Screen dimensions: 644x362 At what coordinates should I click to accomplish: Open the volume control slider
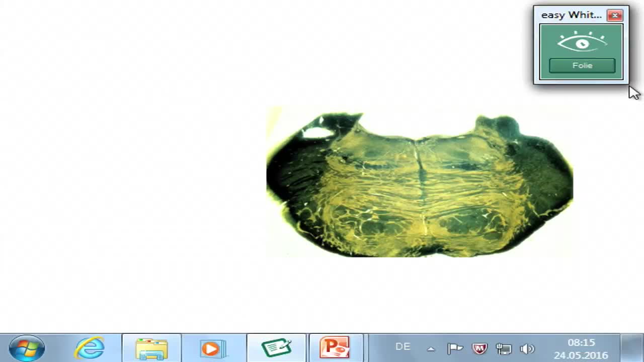526,349
